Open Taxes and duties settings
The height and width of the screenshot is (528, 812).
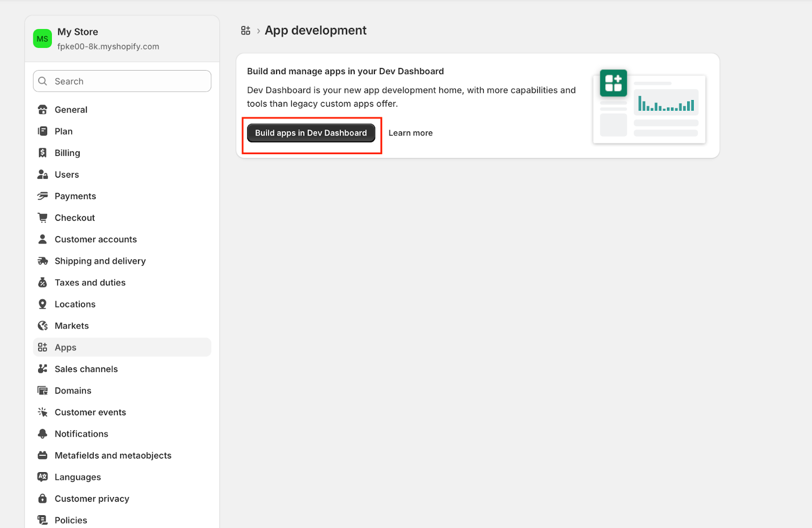point(90,283)
